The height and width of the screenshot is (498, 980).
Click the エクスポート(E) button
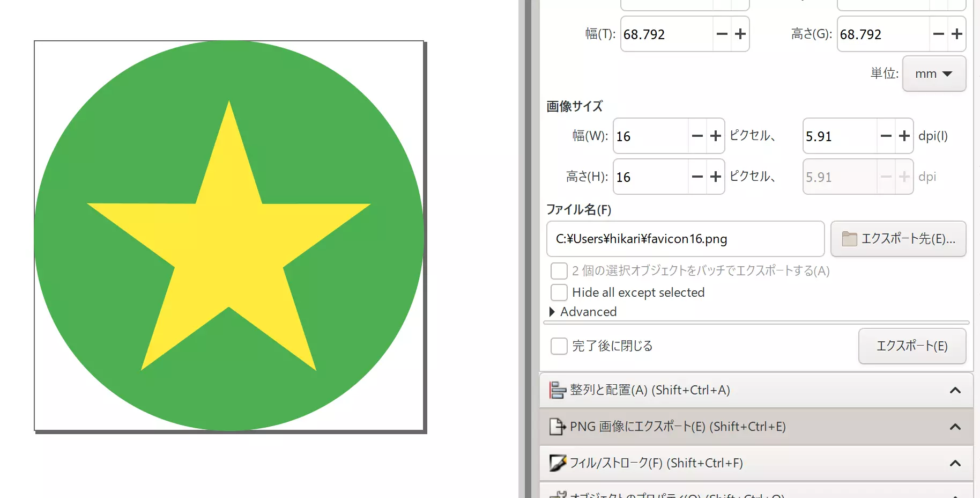(x=912, y=346)
